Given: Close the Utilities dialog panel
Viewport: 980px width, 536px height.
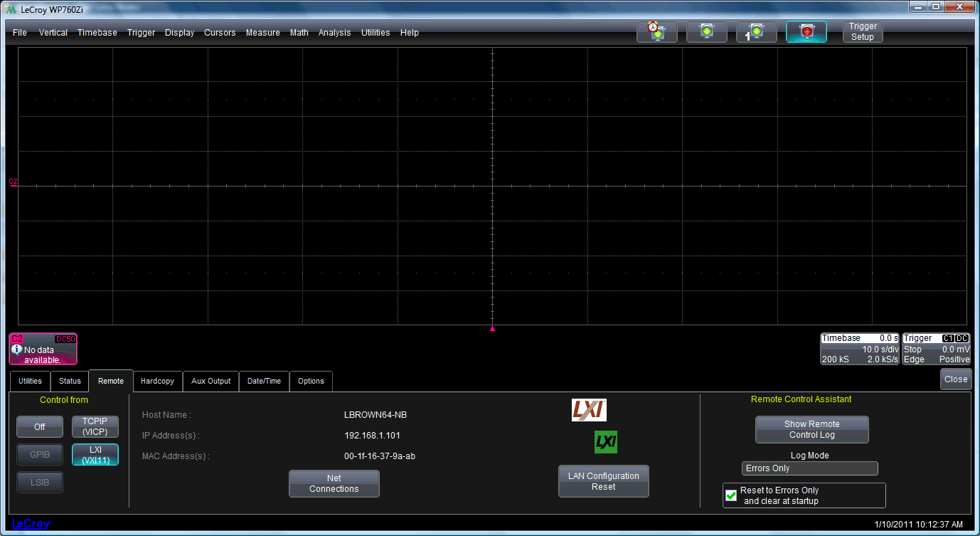Looking at the screenshot, I should tap(956, 379).
